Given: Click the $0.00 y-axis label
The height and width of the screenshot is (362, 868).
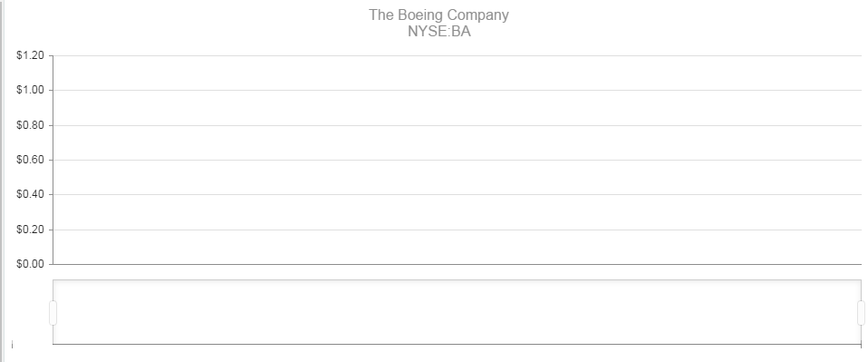Looking at the screenshot, I should (x=30, y=264).
